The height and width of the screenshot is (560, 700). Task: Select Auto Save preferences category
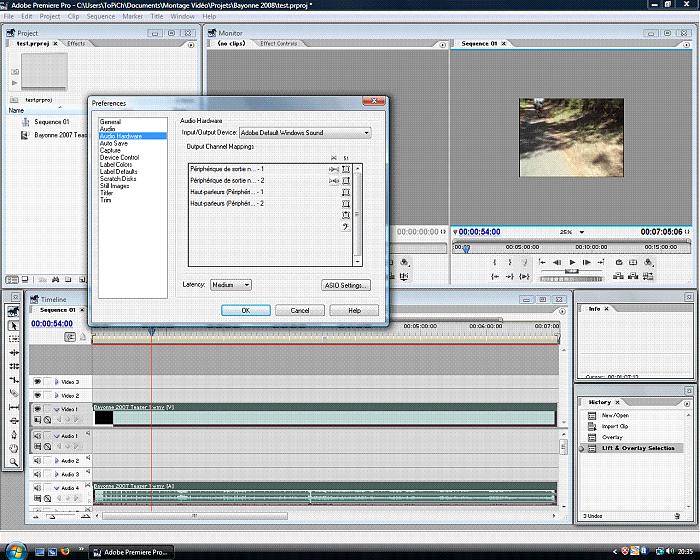[114, 143]
